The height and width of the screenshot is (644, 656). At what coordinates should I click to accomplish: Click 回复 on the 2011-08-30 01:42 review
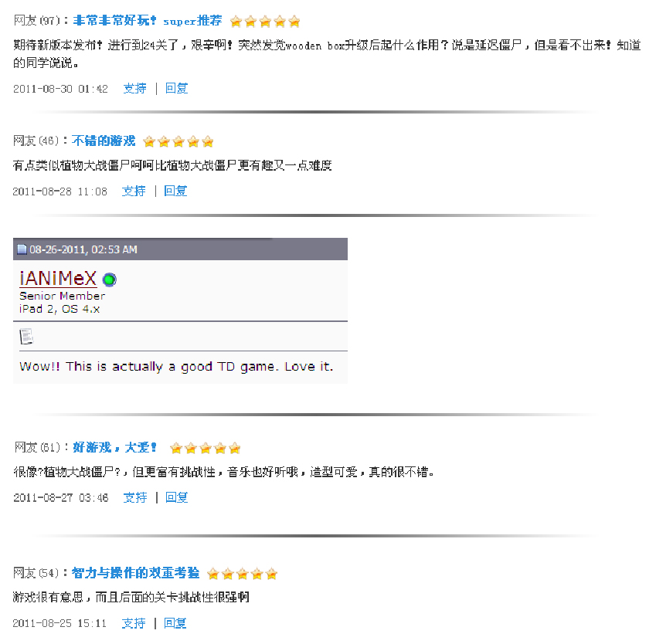(176, 88)
